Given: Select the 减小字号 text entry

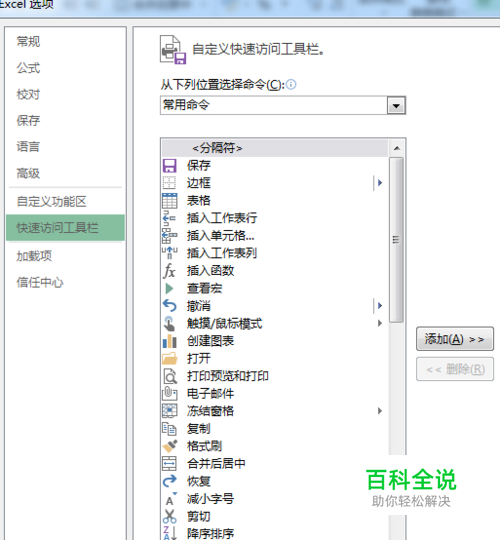Looking at the screenshot, I should 210,499.
